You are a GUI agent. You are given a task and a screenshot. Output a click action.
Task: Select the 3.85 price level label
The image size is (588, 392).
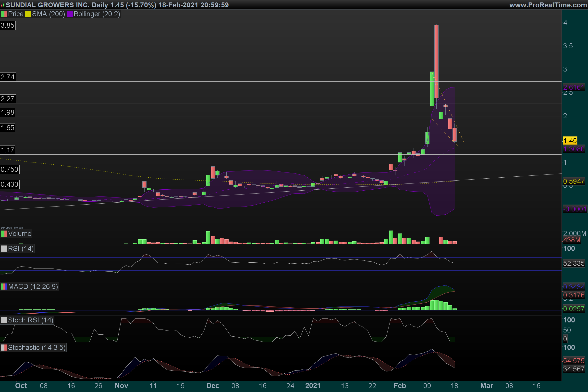pos(8,25)
